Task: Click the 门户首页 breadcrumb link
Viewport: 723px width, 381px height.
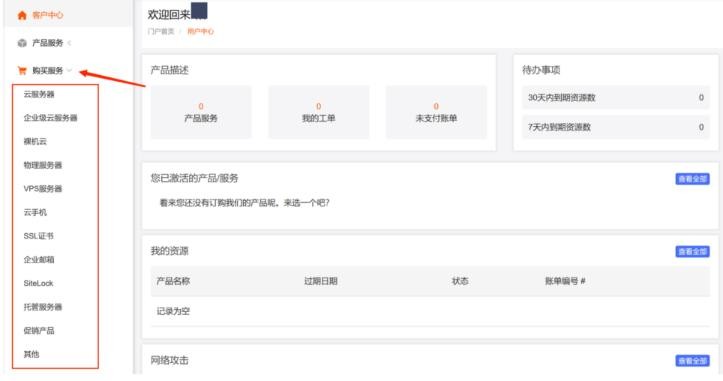Action: click(161, 31)
